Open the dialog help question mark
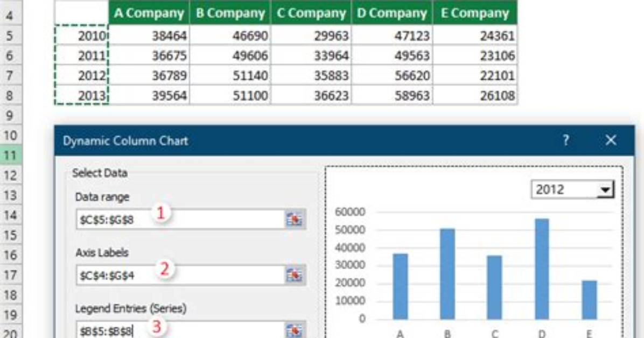The height and width of the screenshot is (338, 644). 566,140
